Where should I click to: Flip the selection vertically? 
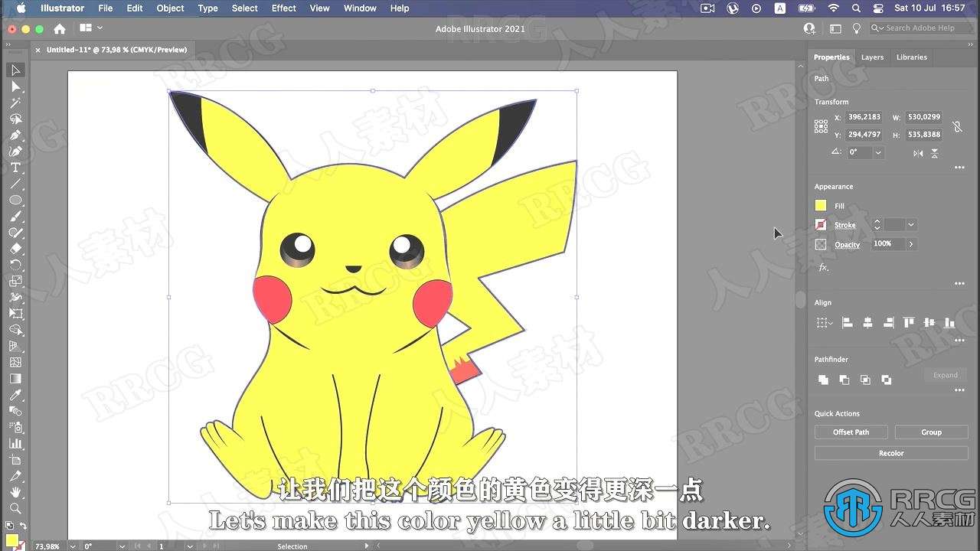click(935, 153)
